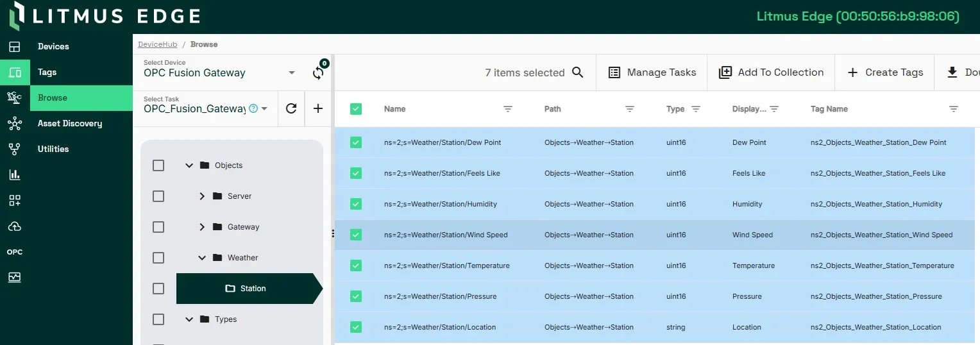The width and height of the screenshot is (980, 345).
Task: Collapse the Types tree node
Action: [x=189, y=319]
